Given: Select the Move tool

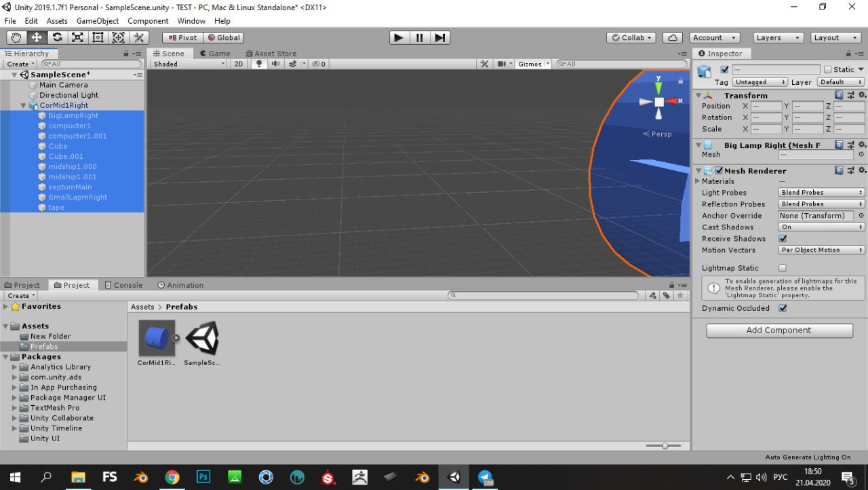Looking at the screenshot, I should click(x=37, y=38).
